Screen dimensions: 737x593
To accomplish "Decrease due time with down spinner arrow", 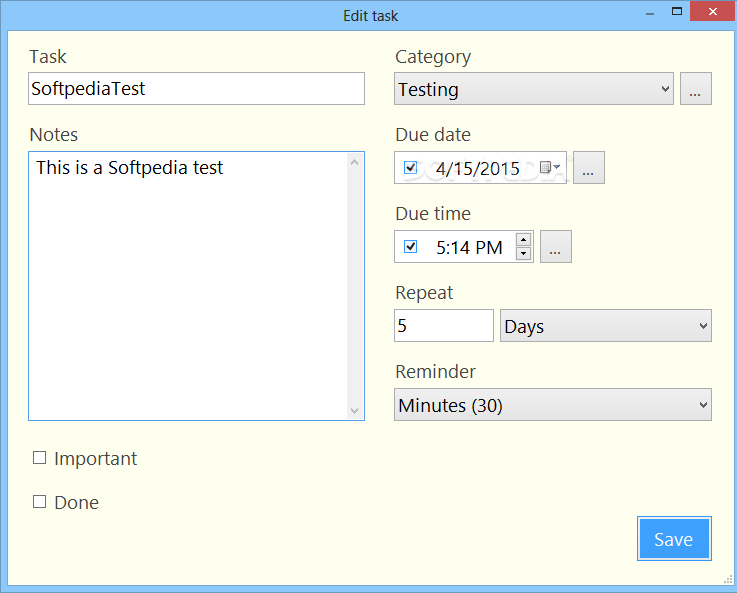I will (523, 254).
